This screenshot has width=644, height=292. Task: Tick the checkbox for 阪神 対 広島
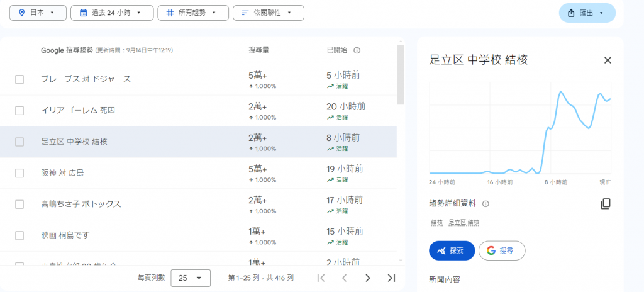19,173
